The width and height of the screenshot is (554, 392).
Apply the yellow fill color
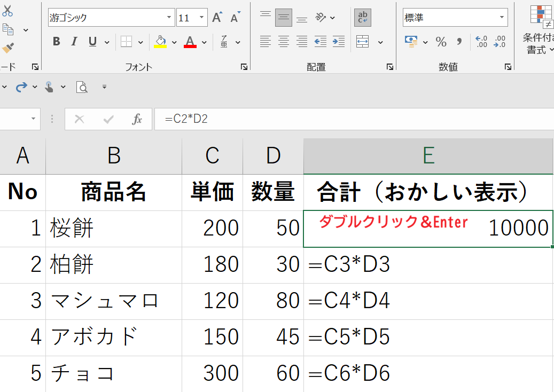tap(160, 42)
